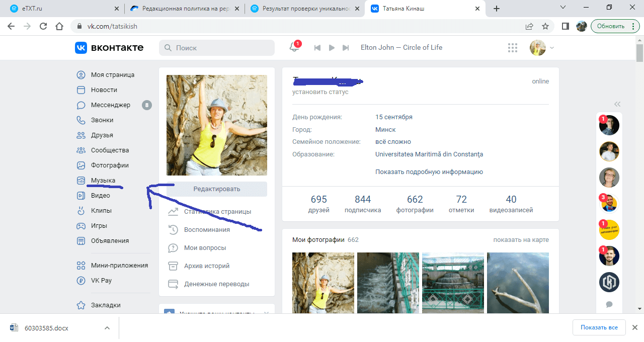The width and height of the screenshot is (644, 342).
Task: Open the 662 фотографии counter
Action: coord(415,204)
